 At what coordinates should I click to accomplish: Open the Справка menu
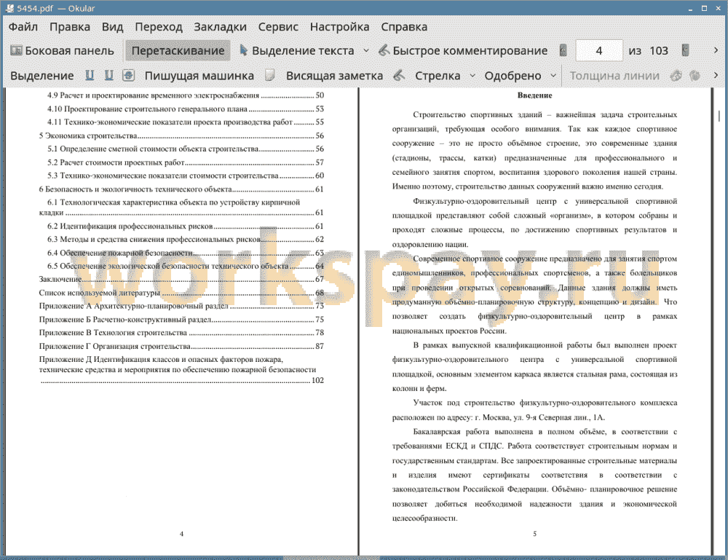tap(404, 27)
